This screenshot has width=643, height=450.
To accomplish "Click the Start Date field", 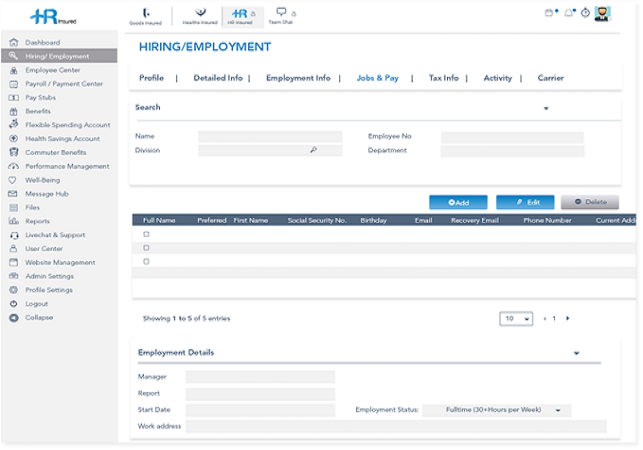I will click(260, 410).
